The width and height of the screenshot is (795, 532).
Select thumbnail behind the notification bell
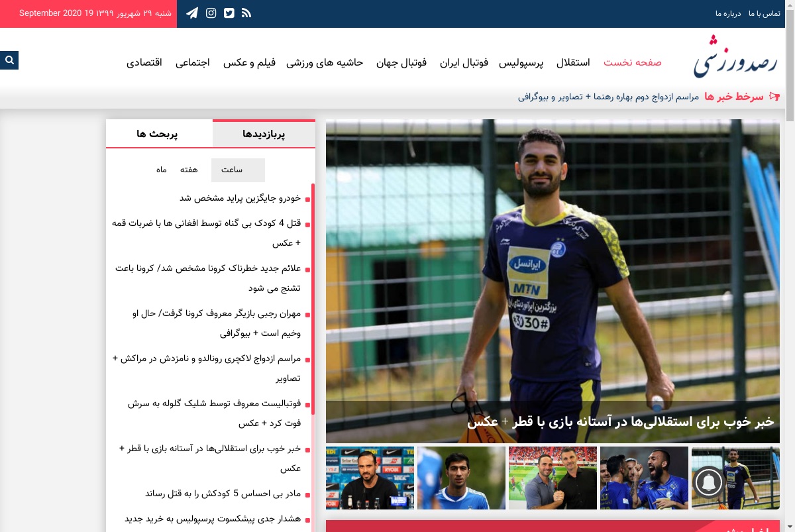(735, 478)
